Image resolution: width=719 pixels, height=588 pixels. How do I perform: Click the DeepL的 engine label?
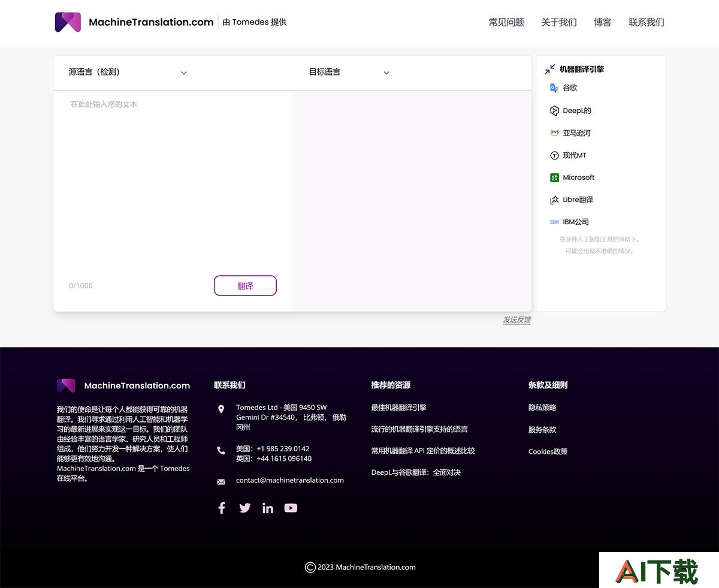pos(577,111)
